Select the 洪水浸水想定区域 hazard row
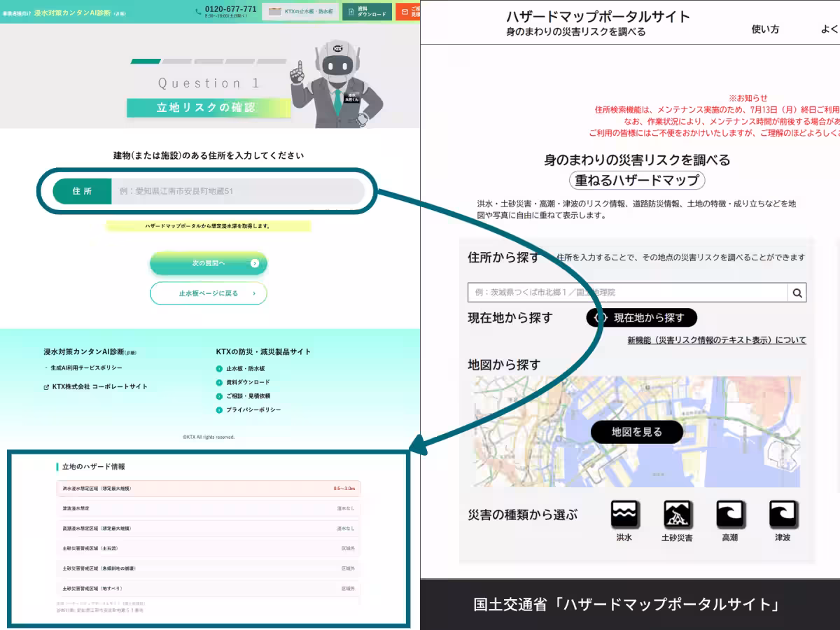 pos(209,489)
